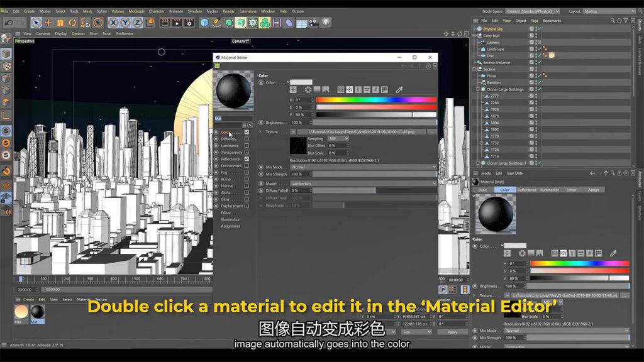
Task: Open the coordinate system cube icon
Action: (x=150, y=23)
